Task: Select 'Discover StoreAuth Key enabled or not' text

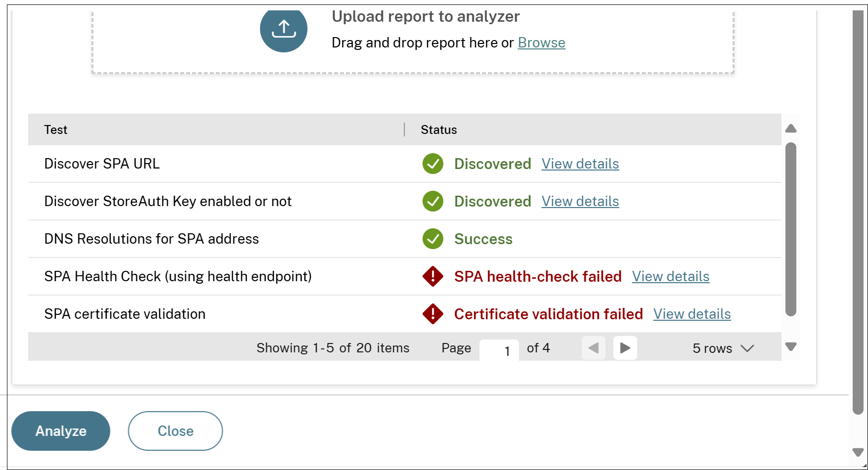Action: coord(168,201)
